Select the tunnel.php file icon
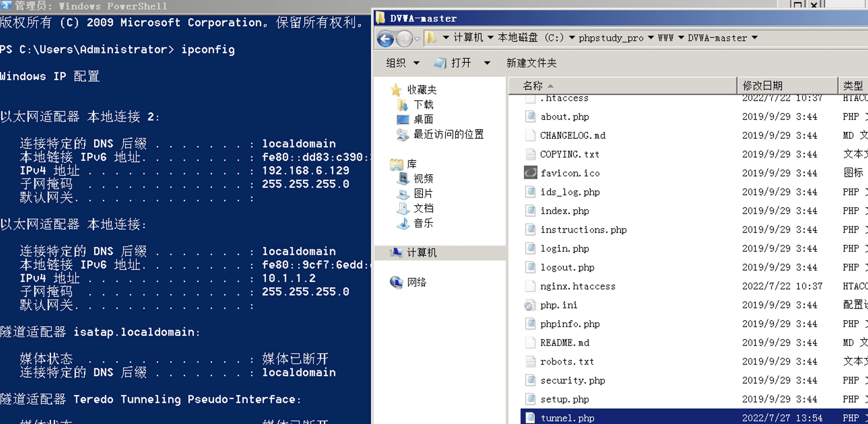 530,418
